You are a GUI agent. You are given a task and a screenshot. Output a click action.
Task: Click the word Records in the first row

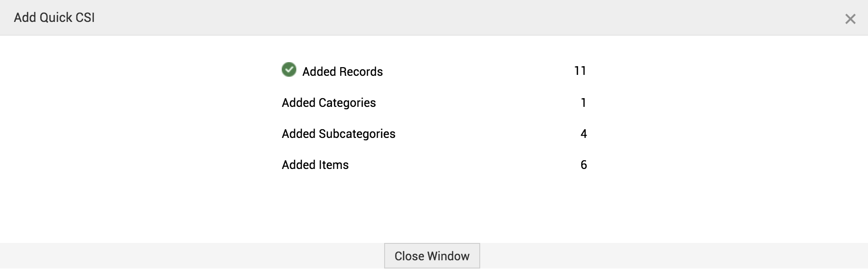(x=361, y=72)
